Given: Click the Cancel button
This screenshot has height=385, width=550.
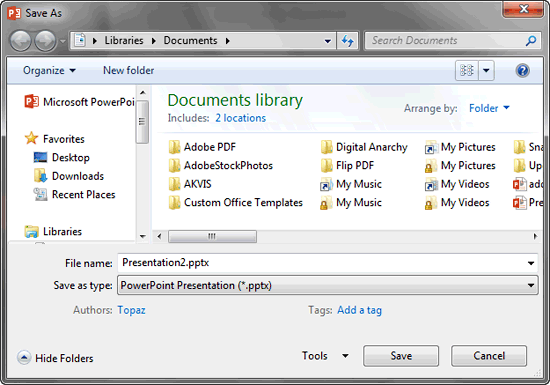Looking at the screenshot, I should click(489, 356).
